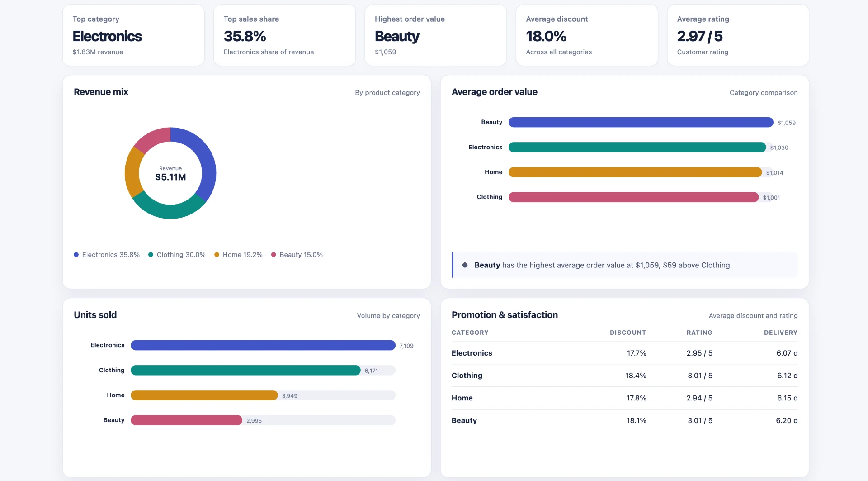Click 'Electronics share of revenue' caption

(269, 52)
